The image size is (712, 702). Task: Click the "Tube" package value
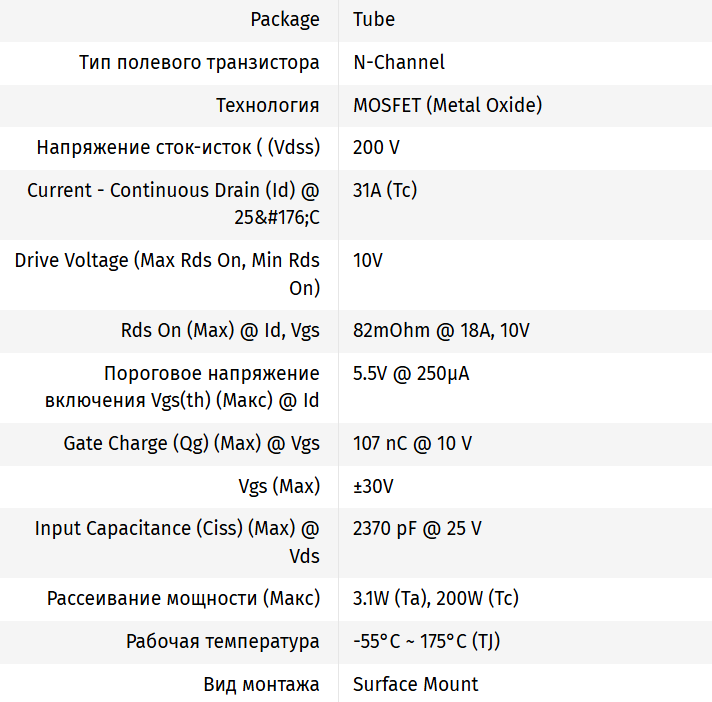(374, 20)
